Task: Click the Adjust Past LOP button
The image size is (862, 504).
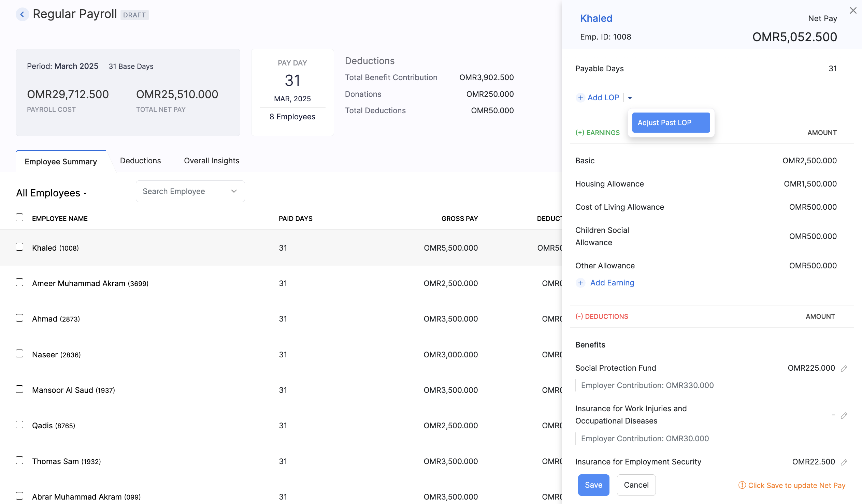Action: [671, 122]
